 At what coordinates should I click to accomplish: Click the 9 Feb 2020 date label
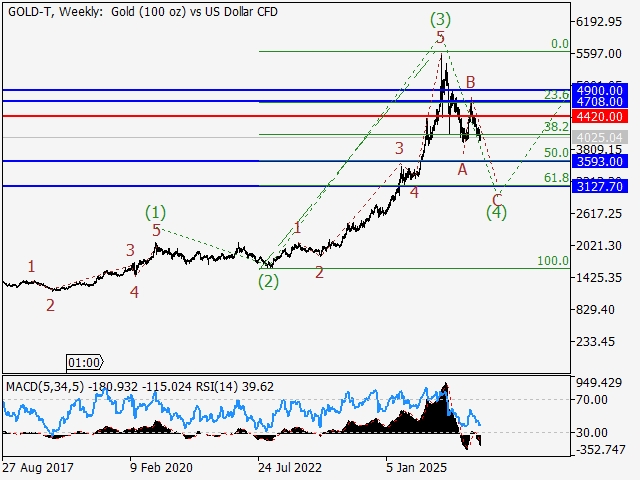pyautogui.click(x=161, y=467)
